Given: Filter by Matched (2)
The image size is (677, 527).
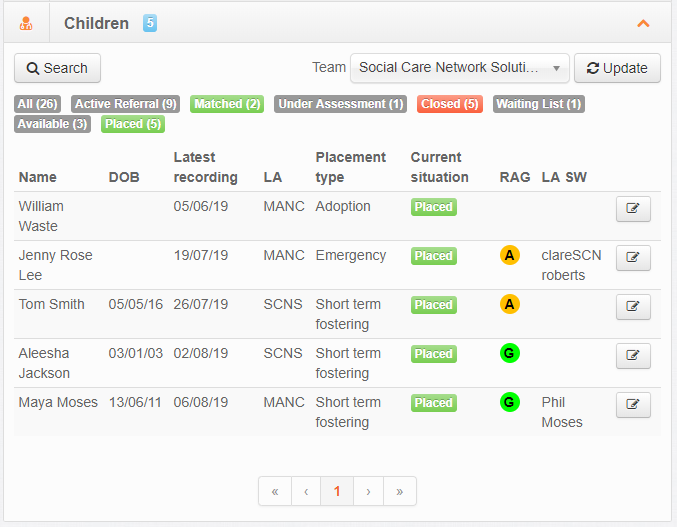Looking at the screenshot, I should click(x=227, y=104).
